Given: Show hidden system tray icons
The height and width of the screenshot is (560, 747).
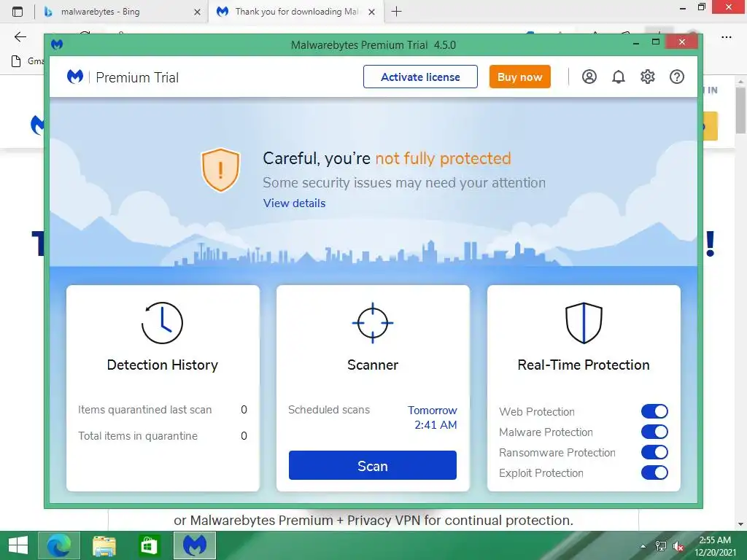Looking at the screenshot, I should (643, 546).
